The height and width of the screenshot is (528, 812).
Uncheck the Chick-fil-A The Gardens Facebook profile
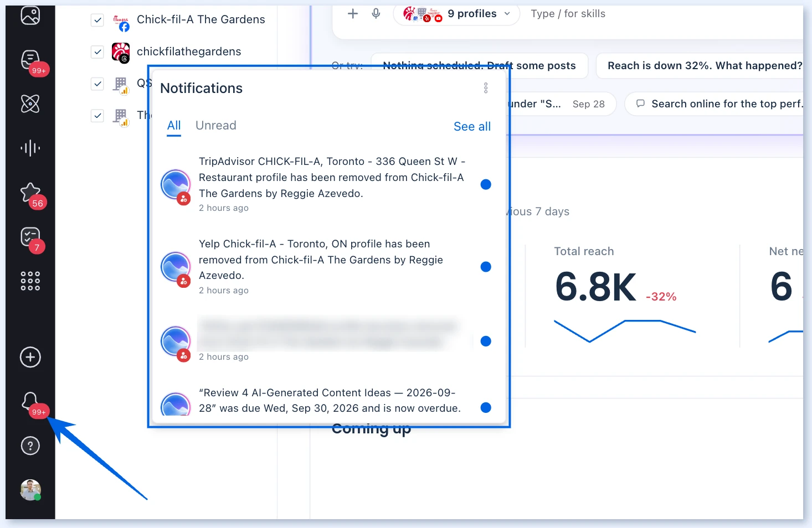[x=97, y=20]
